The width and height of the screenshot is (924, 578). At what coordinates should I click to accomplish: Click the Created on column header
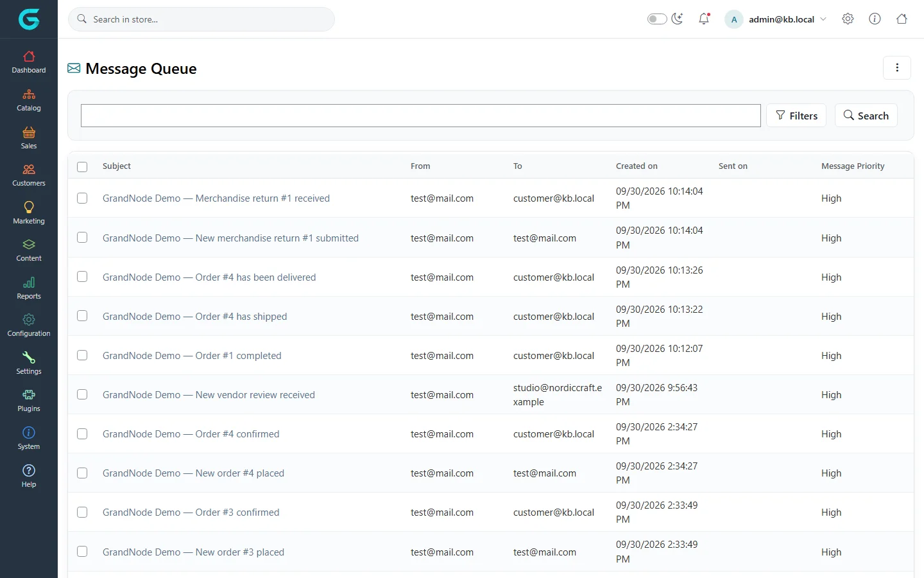tap(637, 166)
